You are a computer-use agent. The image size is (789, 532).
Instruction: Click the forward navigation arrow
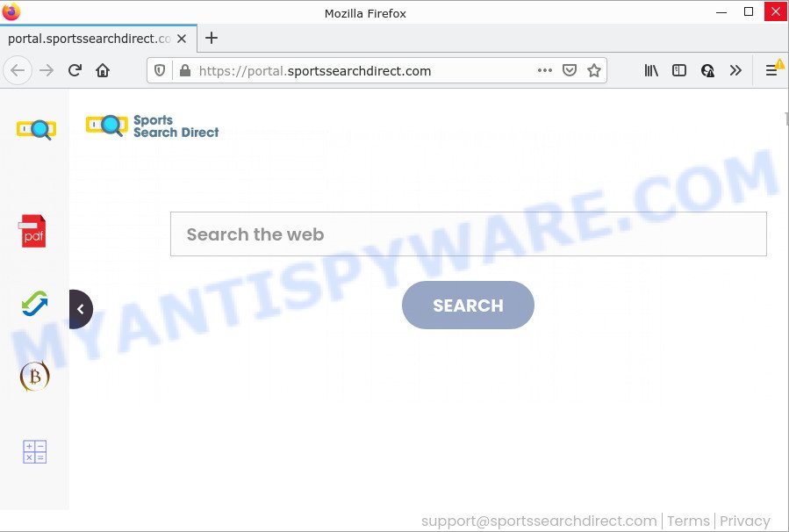pos(47,70)
